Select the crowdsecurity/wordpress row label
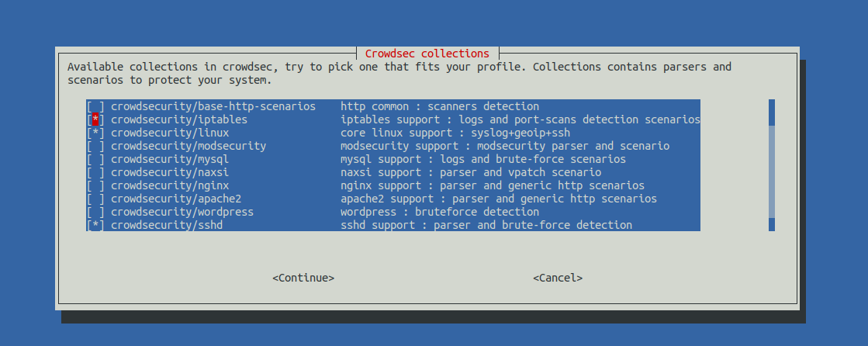This screenshot has width=868, height=346. click(x=182, y=212)
